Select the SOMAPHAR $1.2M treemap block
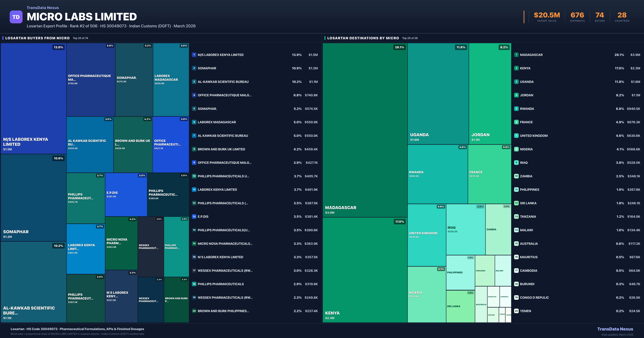Image resolution: width=644 pixels, height=338 pixels. click(34, 197)
